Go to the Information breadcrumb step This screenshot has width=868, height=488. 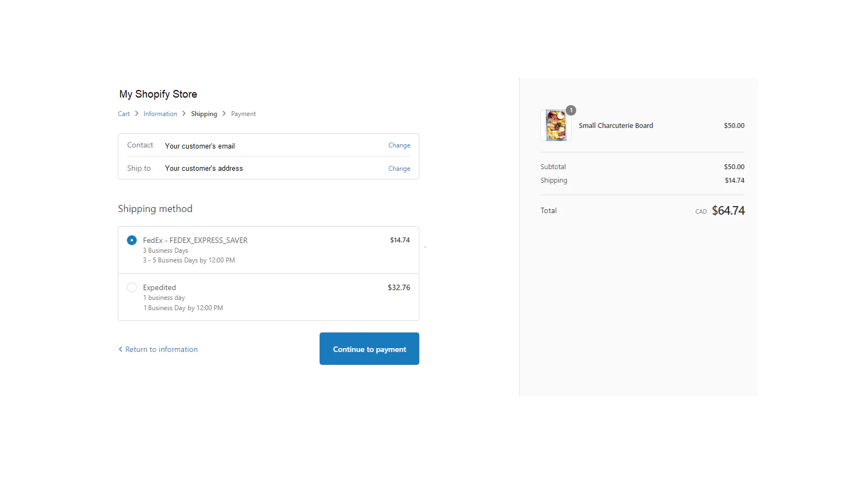pyautogui.click(x=160, y=114)
